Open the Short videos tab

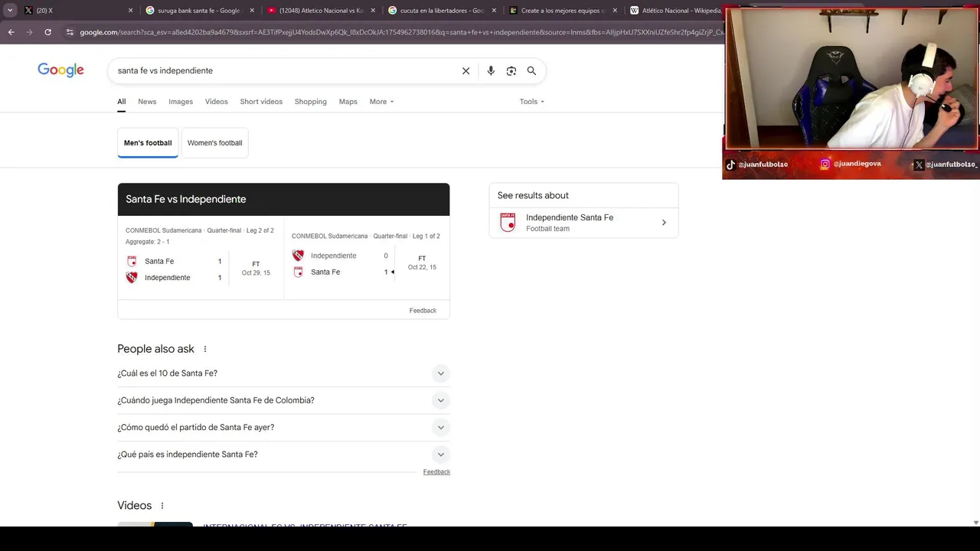click(x=261, y=101)
